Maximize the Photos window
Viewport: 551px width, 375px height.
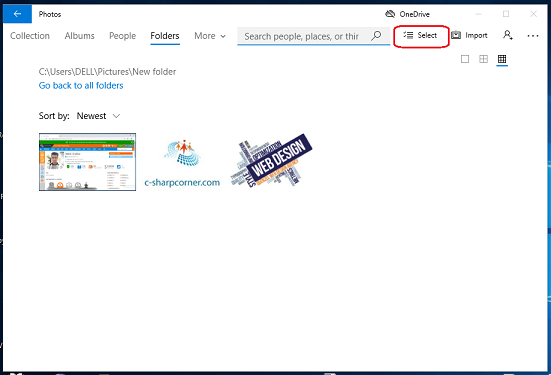pos(506,14)
